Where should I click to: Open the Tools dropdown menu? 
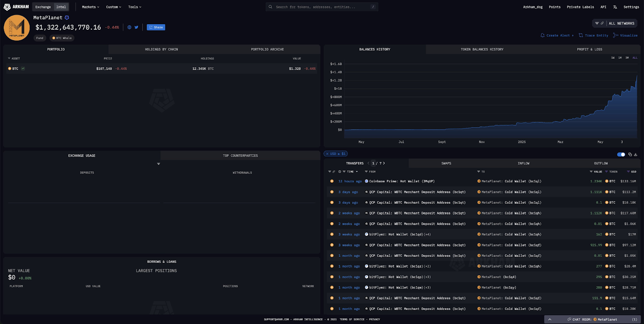135,7
